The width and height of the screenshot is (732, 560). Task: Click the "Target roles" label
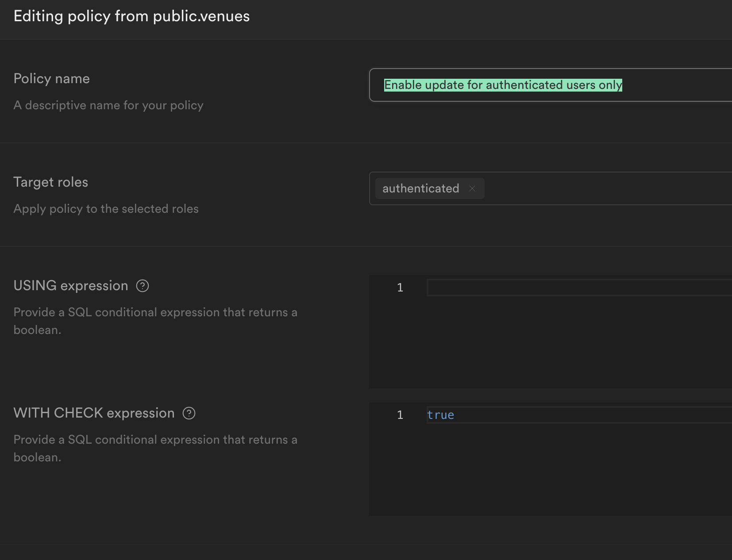pyautogui.click(x=51, y=182)
